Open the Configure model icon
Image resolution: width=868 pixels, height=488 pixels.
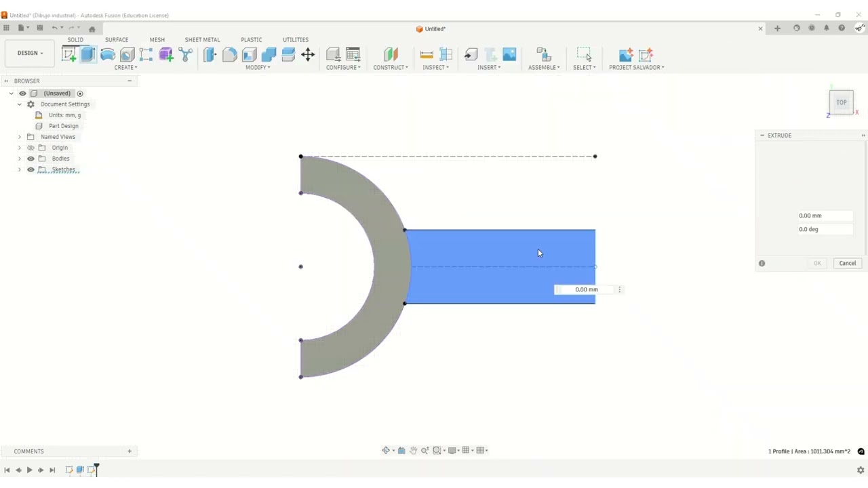tap(333, 55)
